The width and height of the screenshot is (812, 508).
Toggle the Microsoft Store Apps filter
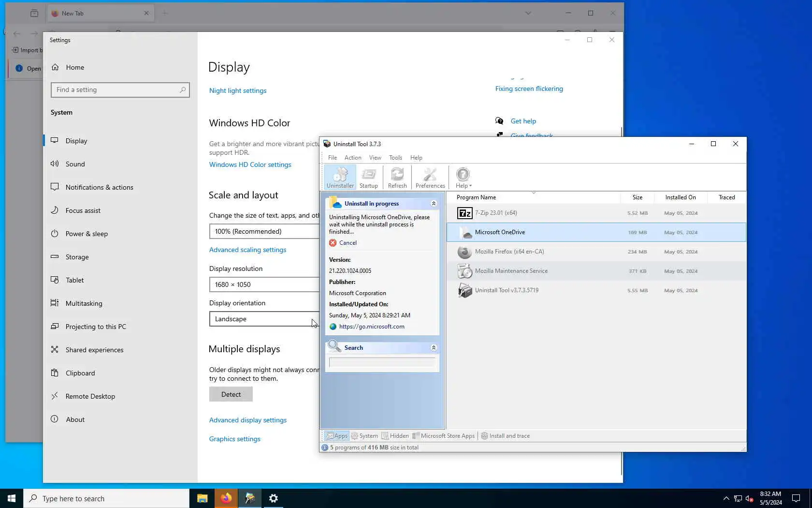coord(444,436)
